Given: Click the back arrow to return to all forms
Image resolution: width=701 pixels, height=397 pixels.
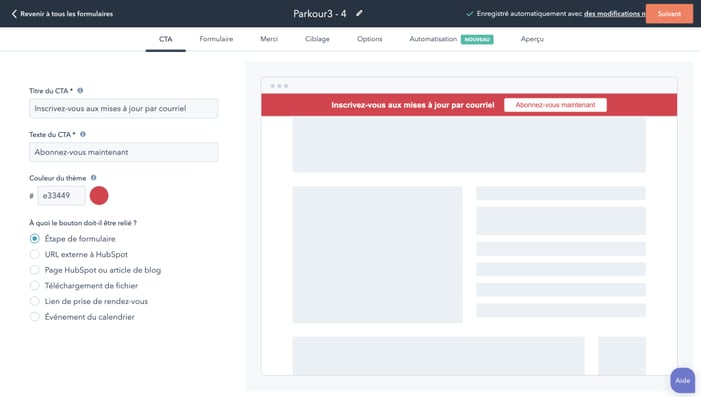Looking at the screenshot, I should 14,14.
